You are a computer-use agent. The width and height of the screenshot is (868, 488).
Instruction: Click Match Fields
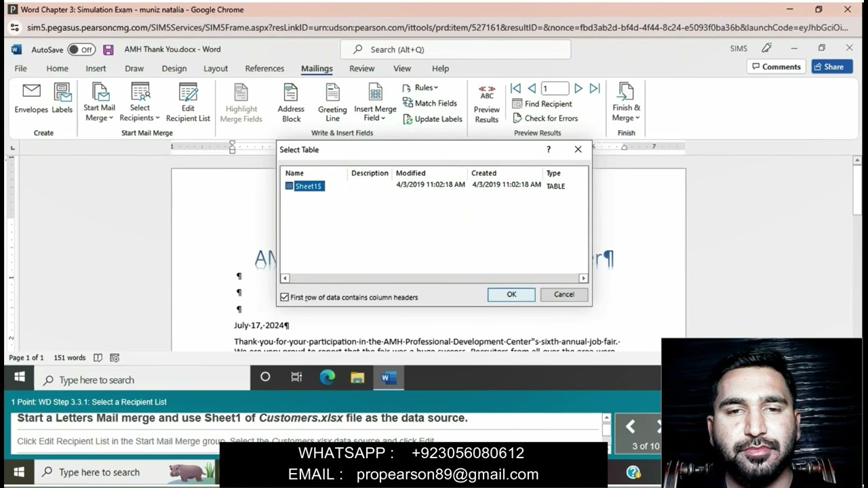click(x=430, y=103)
